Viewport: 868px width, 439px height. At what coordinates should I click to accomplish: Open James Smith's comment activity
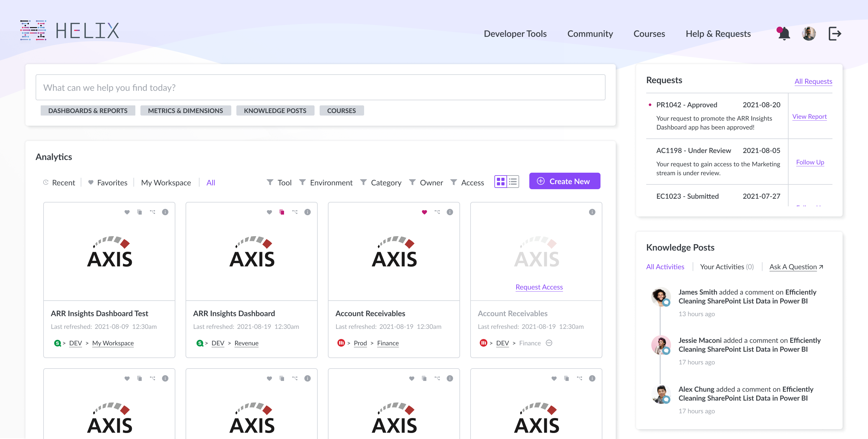pos(747,296)
